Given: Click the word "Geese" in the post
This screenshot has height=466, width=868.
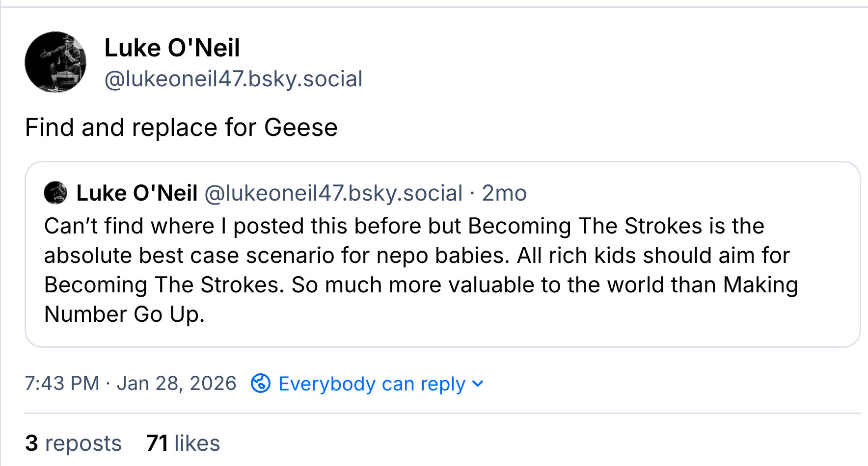Looking at the screenshot, I should (301, 128).
